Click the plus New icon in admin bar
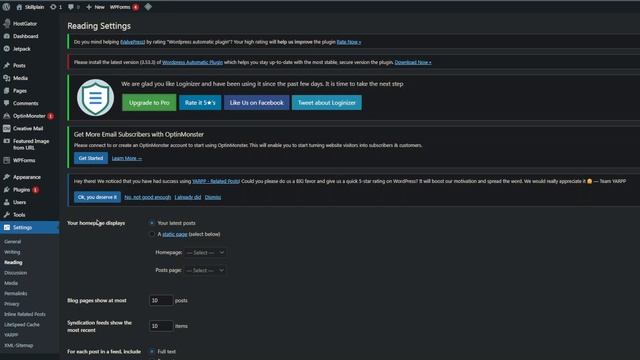The height and width of the screenshot is (360, 640). pos(89,7)
